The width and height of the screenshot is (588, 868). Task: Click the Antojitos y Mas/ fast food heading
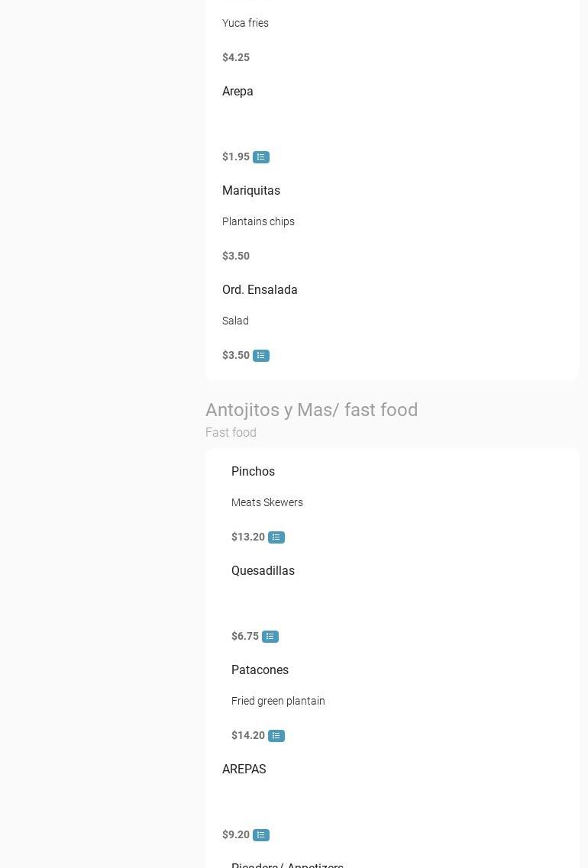[x=312, y=410]
